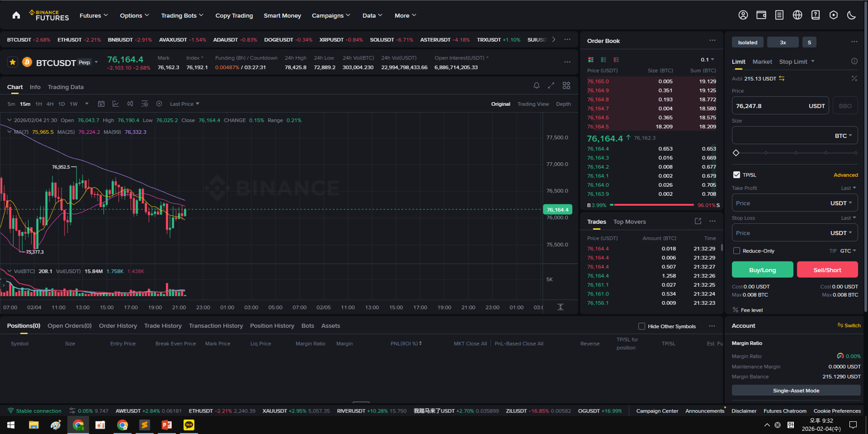The width and height of the screenshot is (868, 434).
Task: Switch to the Top Movers tab
Action: [x=629, y=222]
